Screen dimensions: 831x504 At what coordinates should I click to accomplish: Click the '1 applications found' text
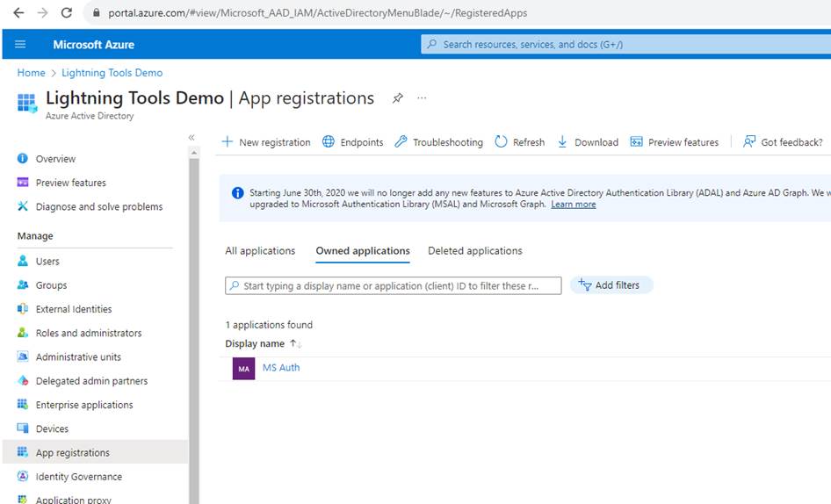tap(269, 324)
